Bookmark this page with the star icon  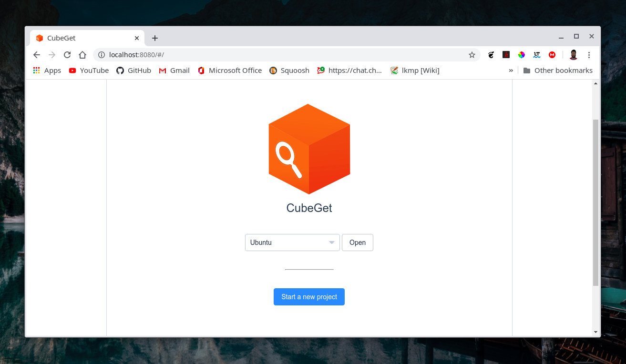(x=472, y=55)
